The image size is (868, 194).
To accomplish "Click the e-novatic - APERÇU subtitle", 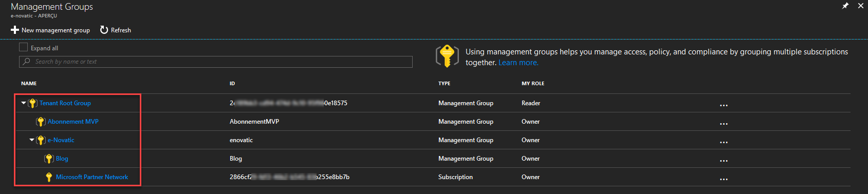I will [34, 16].
